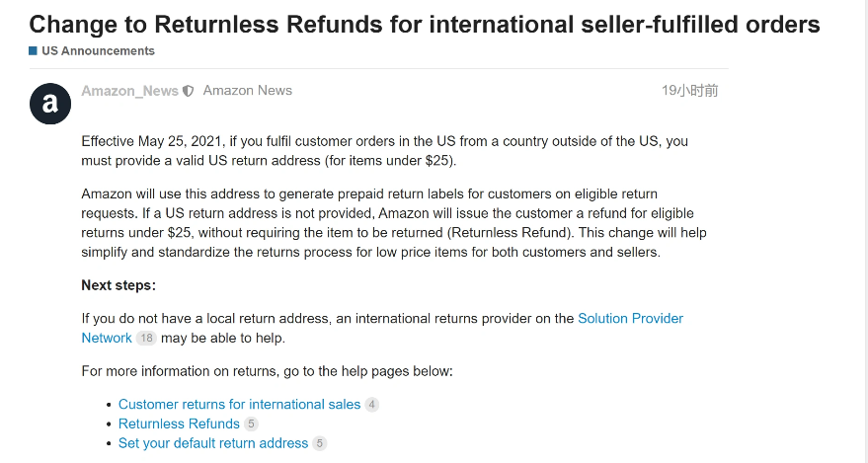Click the moderator shield icon beside Amazon_News

[189, 91]
